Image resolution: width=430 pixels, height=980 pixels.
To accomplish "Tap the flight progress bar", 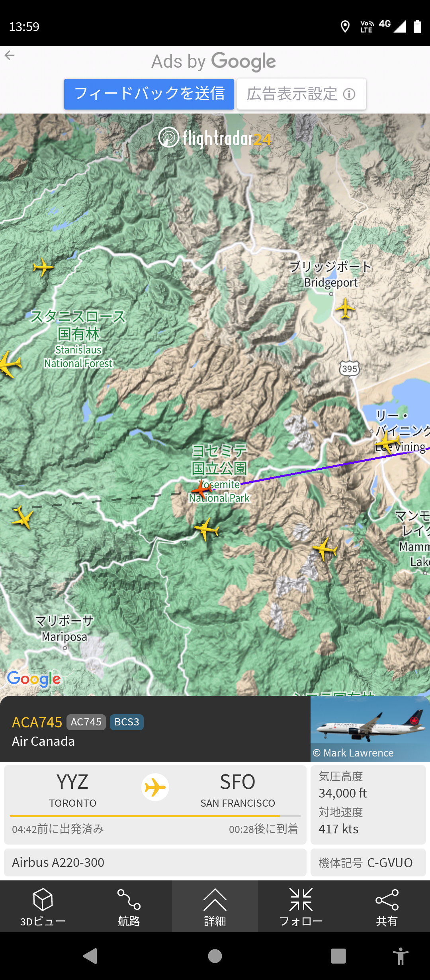I will (155, 816).
